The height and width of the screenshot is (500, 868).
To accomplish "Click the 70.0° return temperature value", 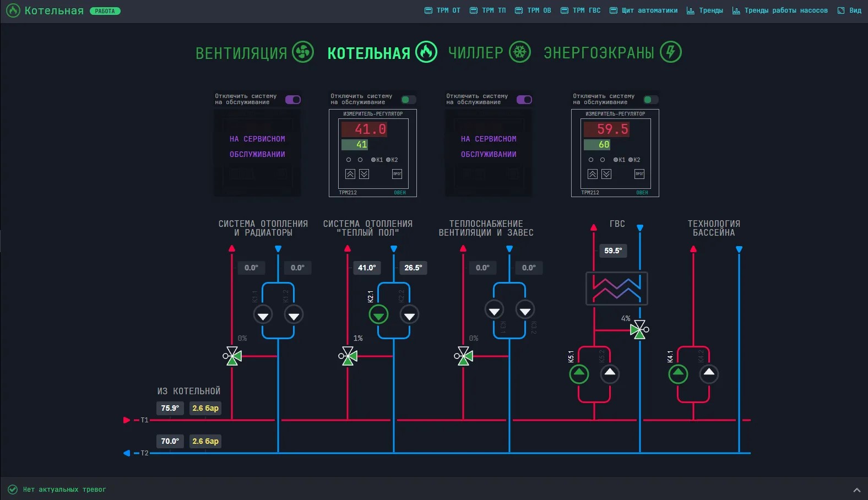I will 170,441.
